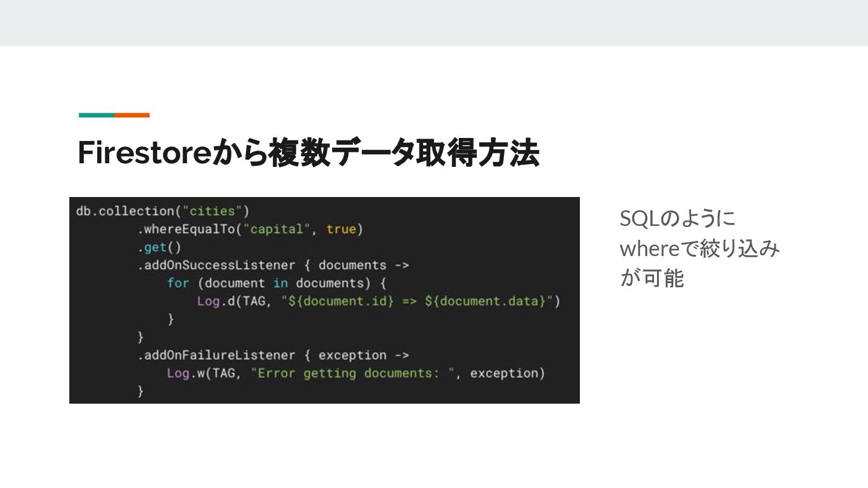
Task: Click the slide title about Firestore data retrieval
Action: coord(308,154)
